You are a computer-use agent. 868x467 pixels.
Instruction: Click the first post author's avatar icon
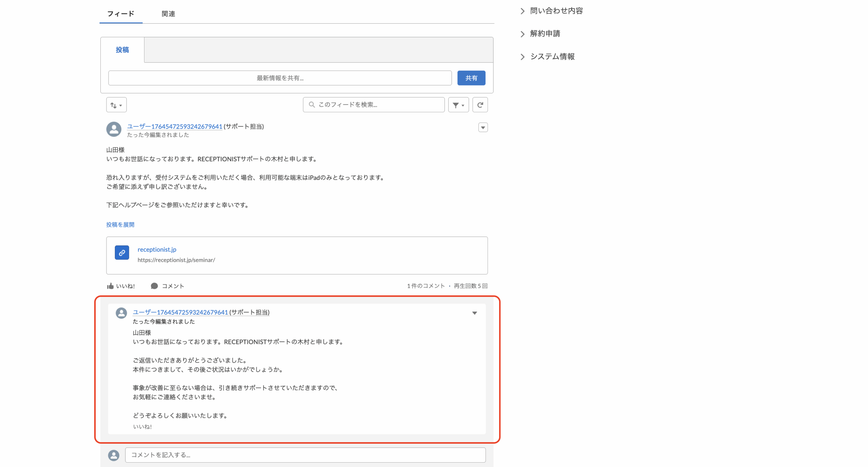point(114,129)
